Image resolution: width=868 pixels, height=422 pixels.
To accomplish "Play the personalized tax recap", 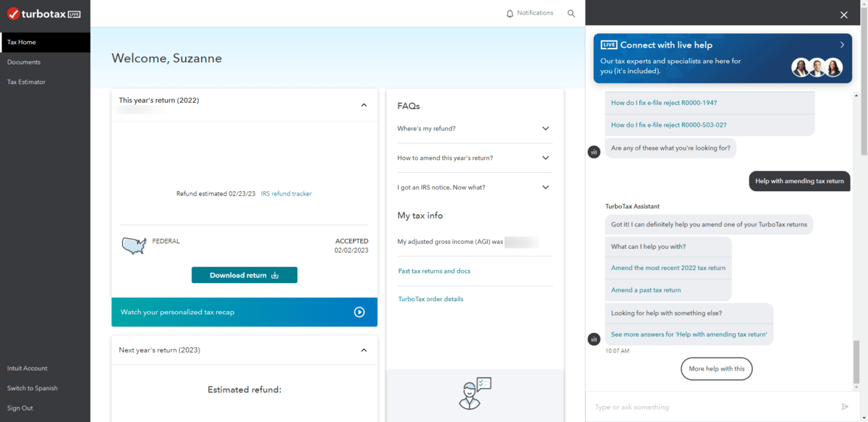I will click(x=359, y=312).
